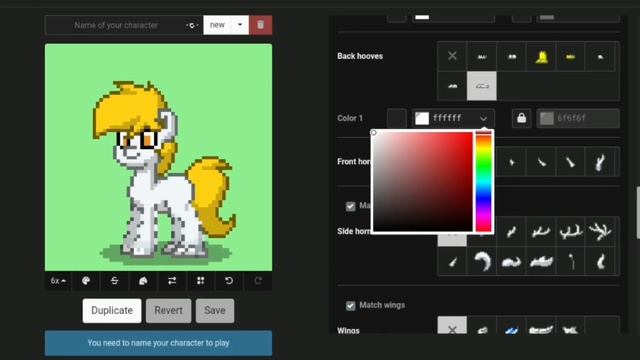The width and height of the screenshot is (640, 360).
Task: Select the long straight front horn style
Action: 571,162
